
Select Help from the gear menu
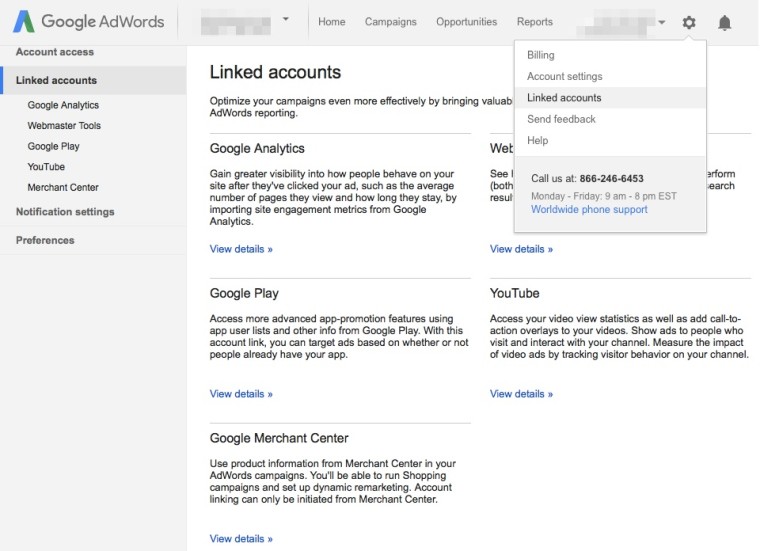point(538,140)
